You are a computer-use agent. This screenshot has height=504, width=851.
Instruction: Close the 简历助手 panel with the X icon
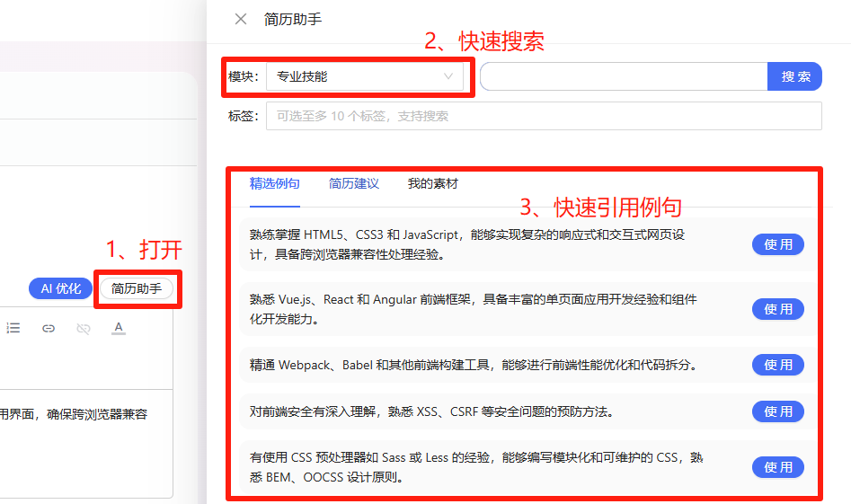coord(241,20)
